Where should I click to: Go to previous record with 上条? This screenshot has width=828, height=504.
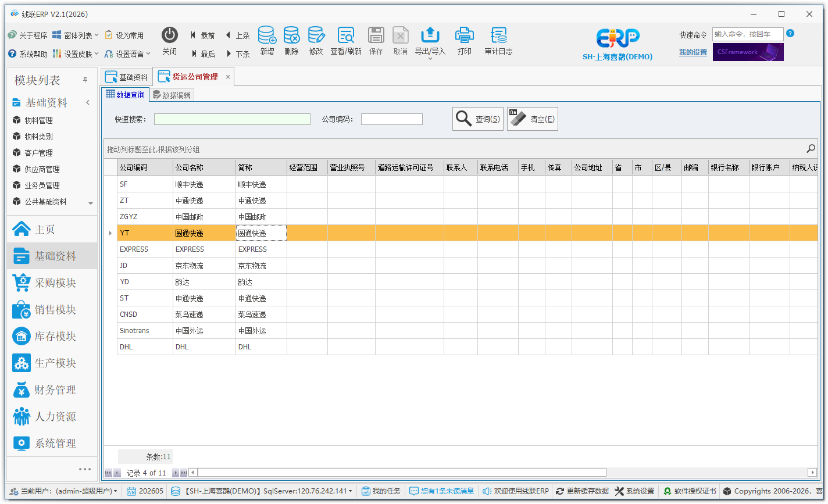pyautogui.click(x=238, y=35)
